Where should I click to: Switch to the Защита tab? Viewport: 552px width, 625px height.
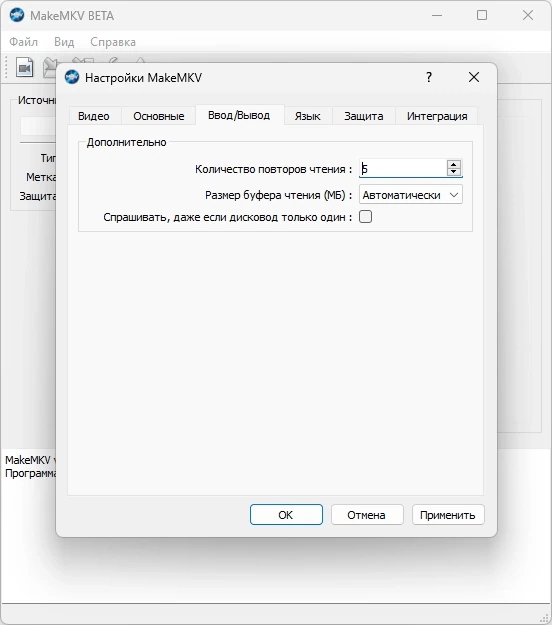364,116
